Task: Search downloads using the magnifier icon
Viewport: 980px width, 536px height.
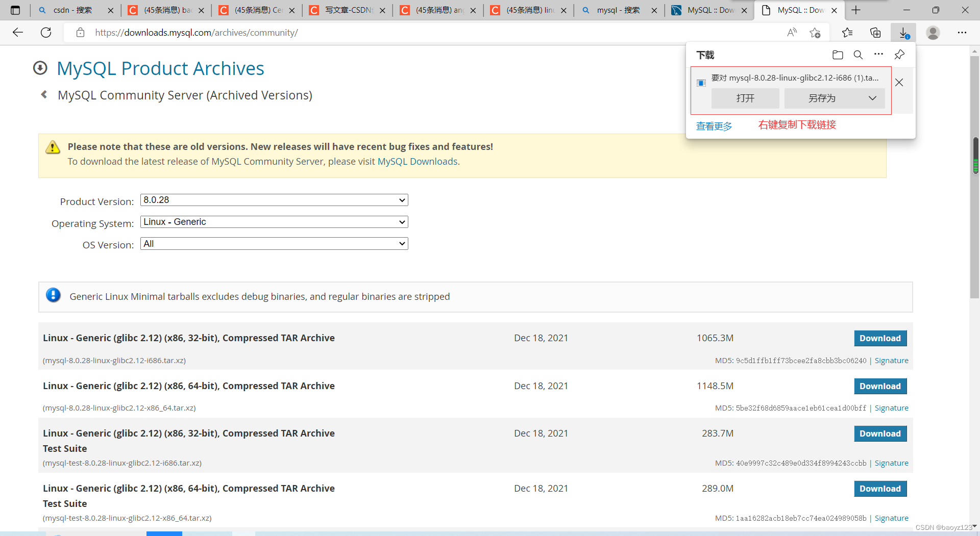Action: click(x=858, y=55)
